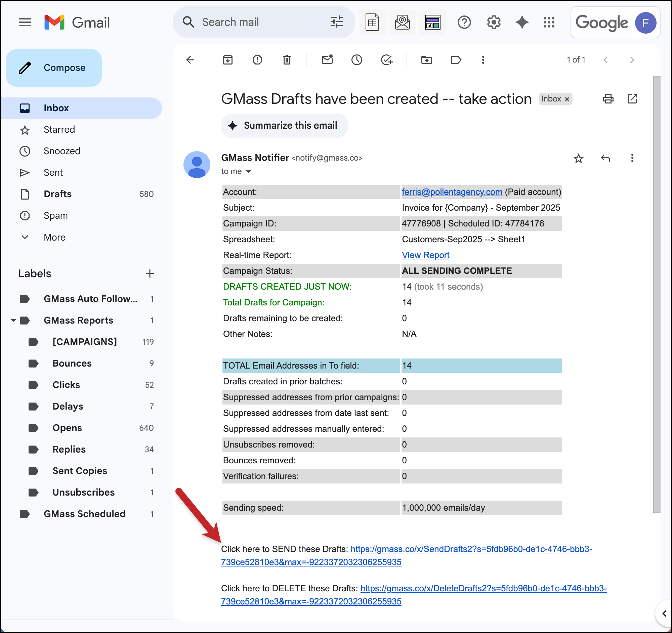
Task: Archive this email with the archive icon
Action: coord(227,60)
